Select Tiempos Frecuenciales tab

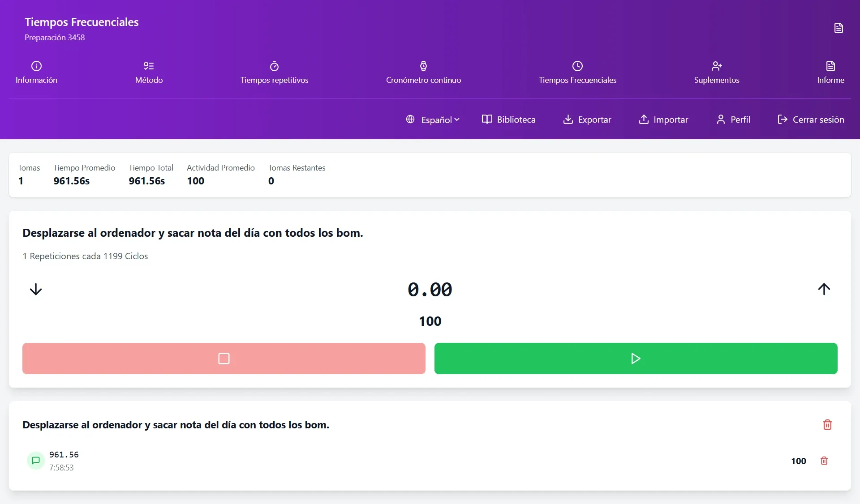tap(577, 73)
